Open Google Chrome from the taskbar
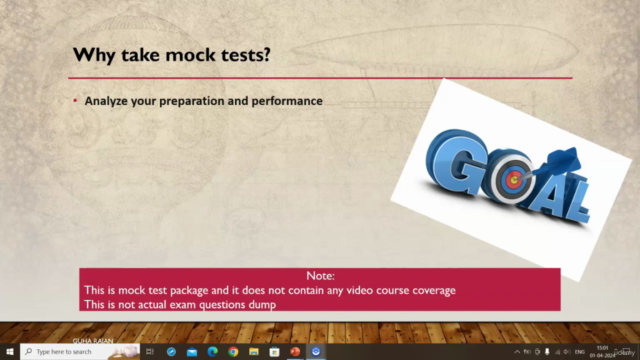This screenshot has height=360, width=640. pos(233,351)
